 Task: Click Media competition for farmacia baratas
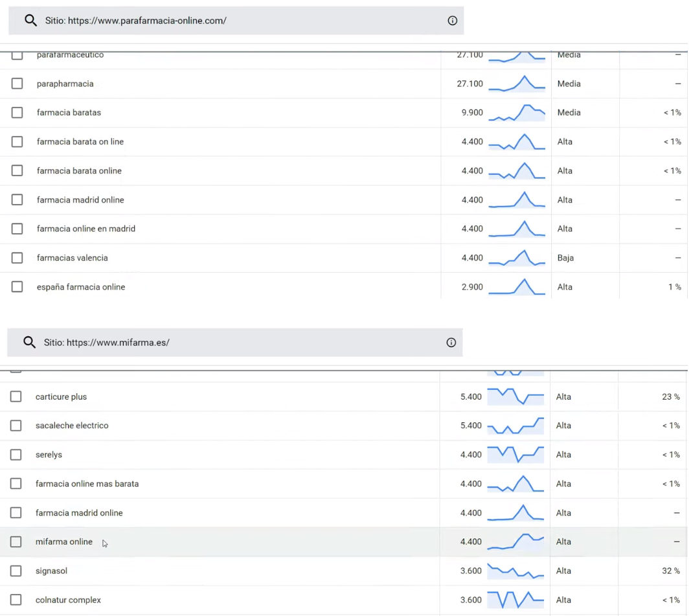[x=569, y=112]
